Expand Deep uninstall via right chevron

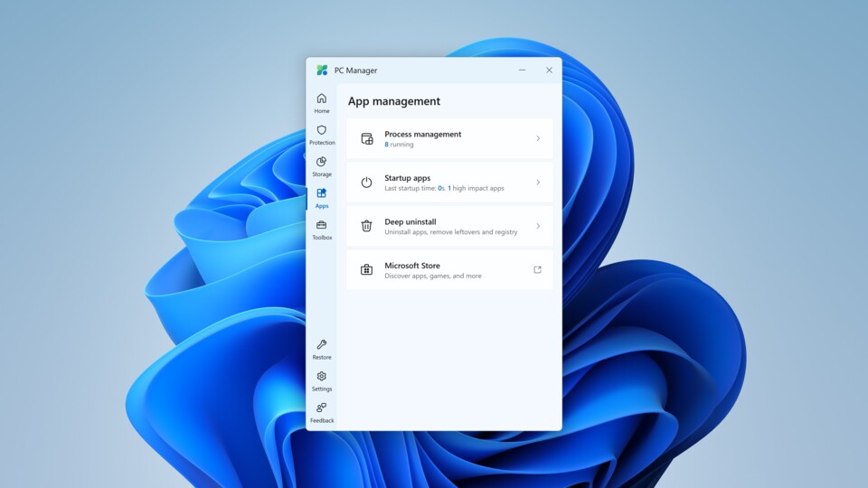click(x=538, y=226)
